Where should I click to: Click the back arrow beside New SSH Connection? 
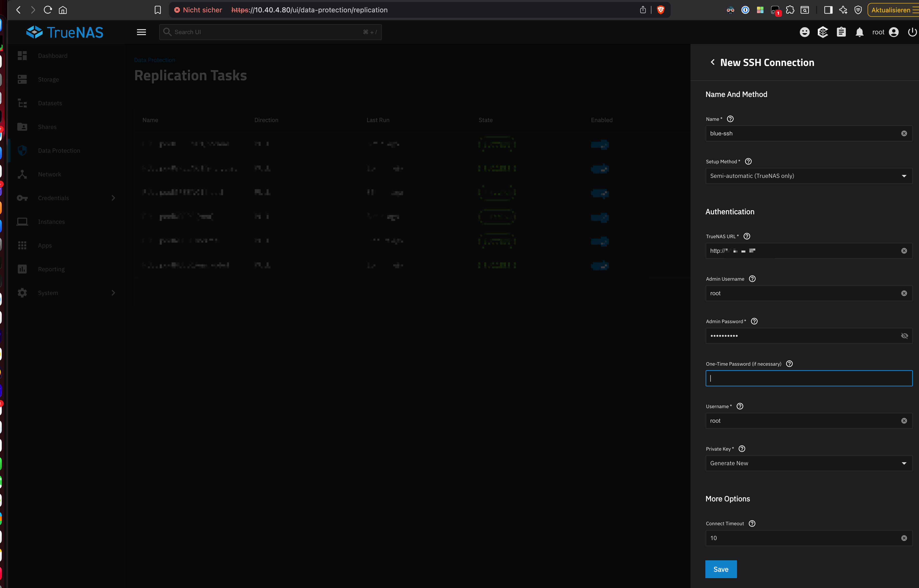(x=712, y=62)
